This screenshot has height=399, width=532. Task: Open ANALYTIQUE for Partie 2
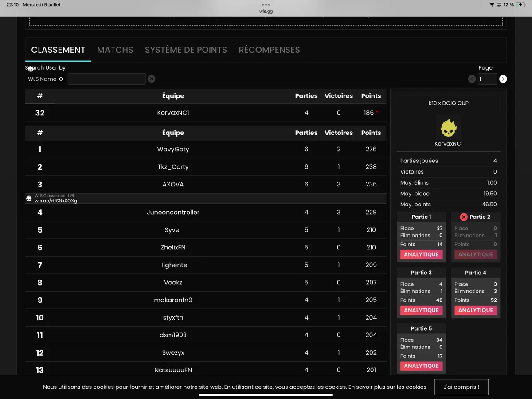476,254
